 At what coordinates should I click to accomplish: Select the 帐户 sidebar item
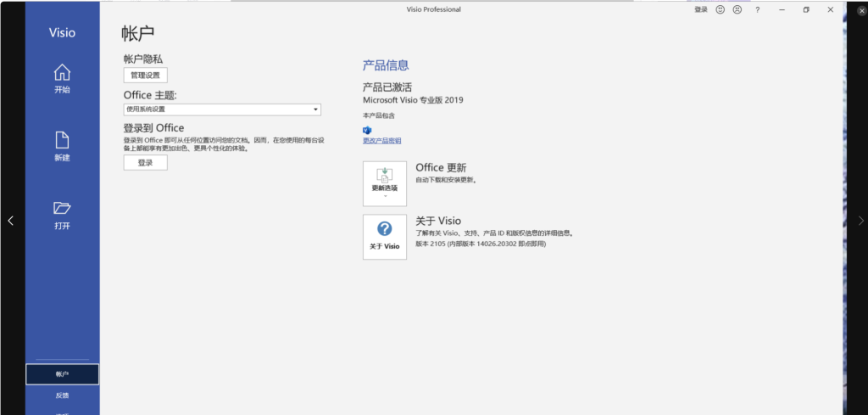62,374
